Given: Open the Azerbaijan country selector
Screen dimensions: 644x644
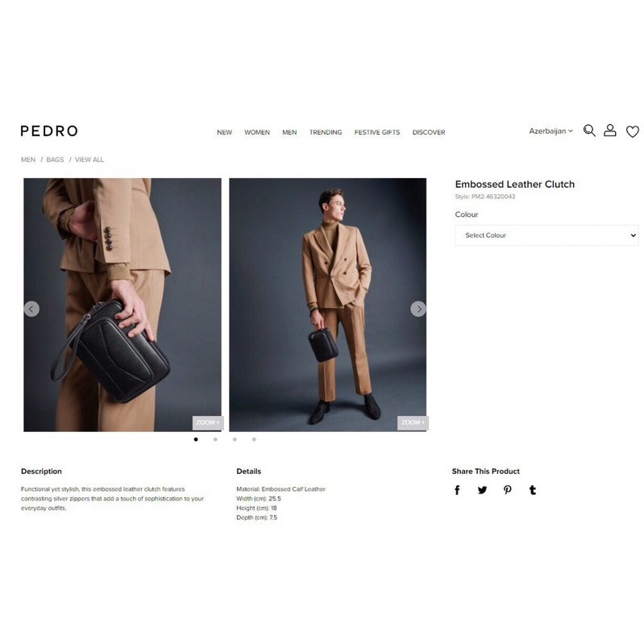Looking at the screenshot, I should [x=551, y=131].
